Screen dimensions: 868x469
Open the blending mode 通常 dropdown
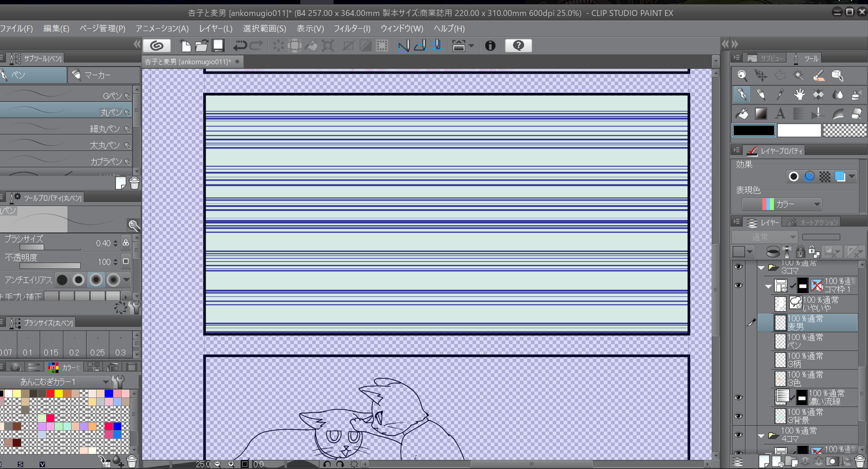[765, 237]
